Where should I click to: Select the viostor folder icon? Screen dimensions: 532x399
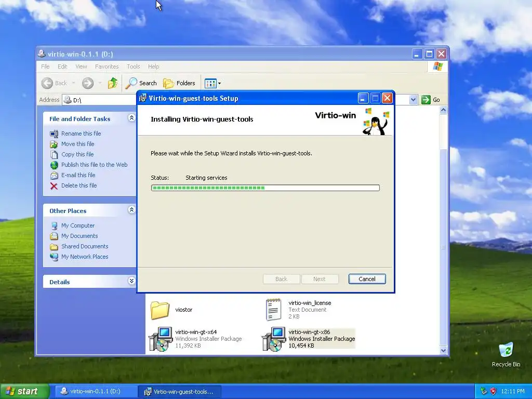pyautogui.click(x=160, y=310)
